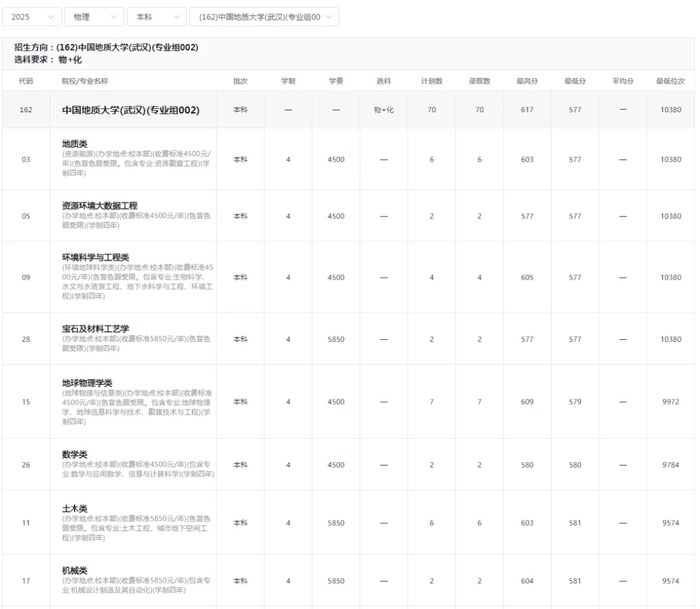The width and height of the screenshot is (700, 609).
Task: Click code 162 in the first row
Action: pyautogui.click(x=26, y=110)
